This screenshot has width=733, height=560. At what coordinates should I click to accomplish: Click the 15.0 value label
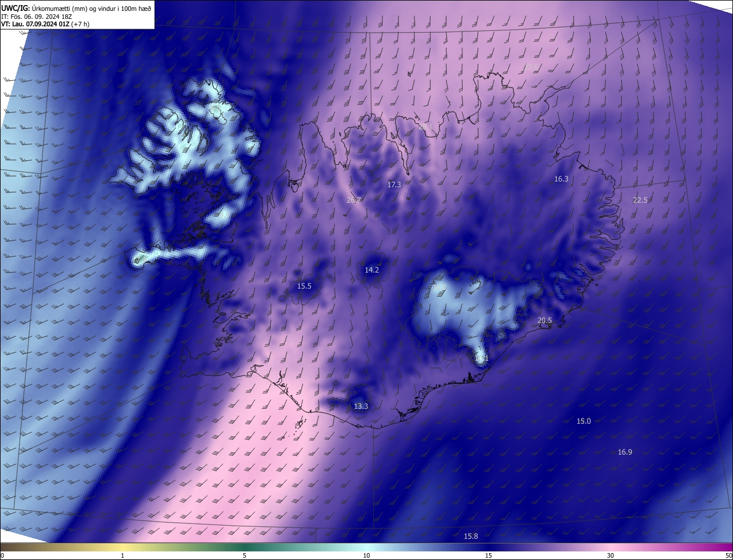tap(583, 421)
